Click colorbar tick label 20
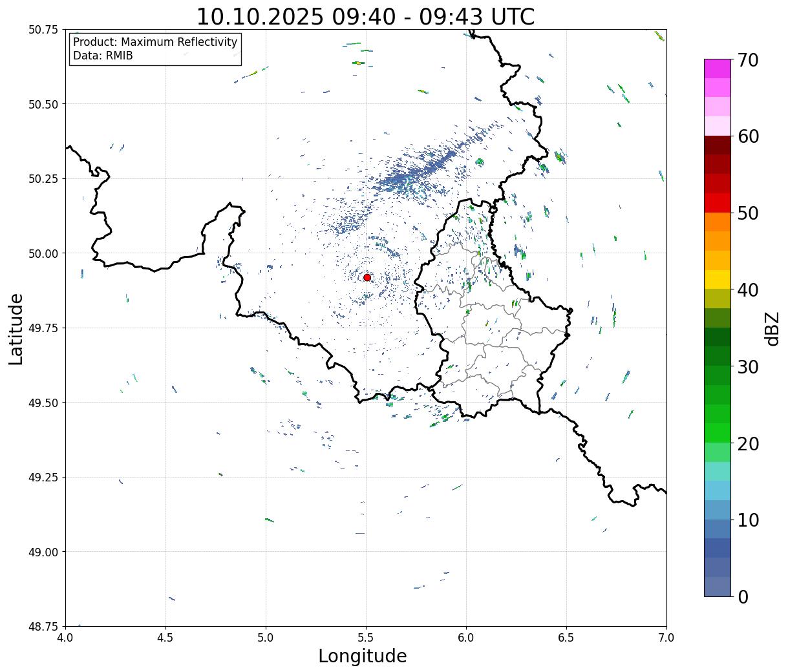Image resolution: width=788 pixels, height=672 pixels. [x=748, y=443]
